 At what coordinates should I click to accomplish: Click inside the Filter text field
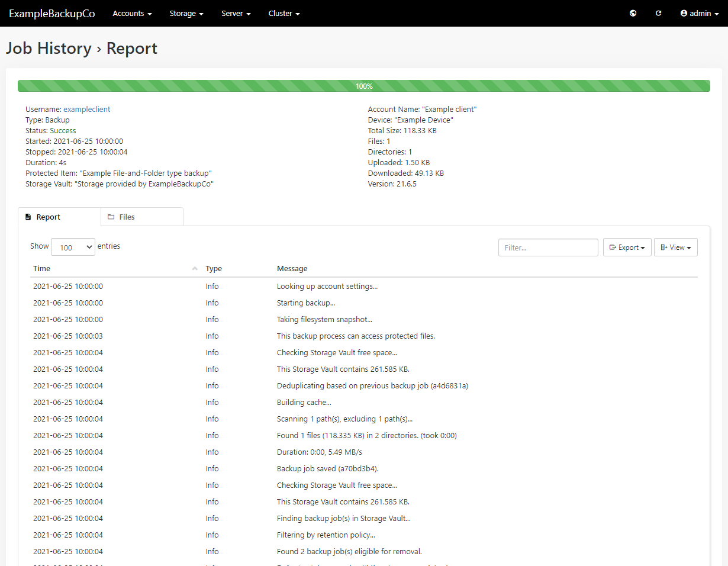tap(547, 247)
